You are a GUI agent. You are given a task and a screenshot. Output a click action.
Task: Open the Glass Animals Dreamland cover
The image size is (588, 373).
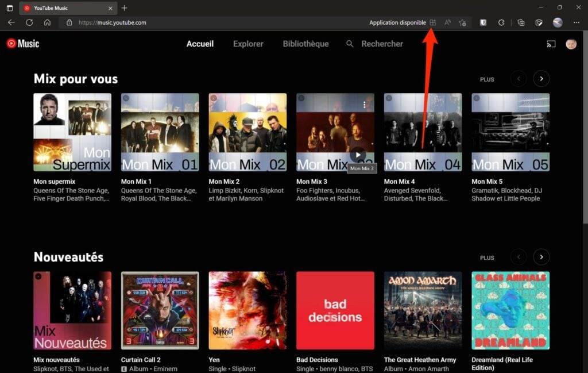click(x=510, y=310)
